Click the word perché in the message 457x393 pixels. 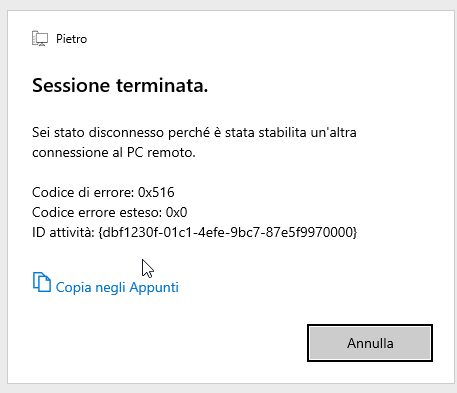point(189,133)
